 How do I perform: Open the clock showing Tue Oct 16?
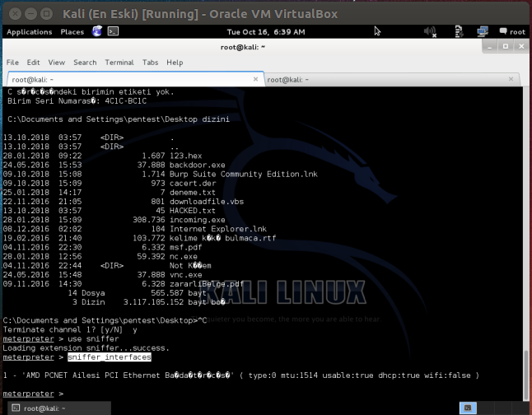coord(266,32)
